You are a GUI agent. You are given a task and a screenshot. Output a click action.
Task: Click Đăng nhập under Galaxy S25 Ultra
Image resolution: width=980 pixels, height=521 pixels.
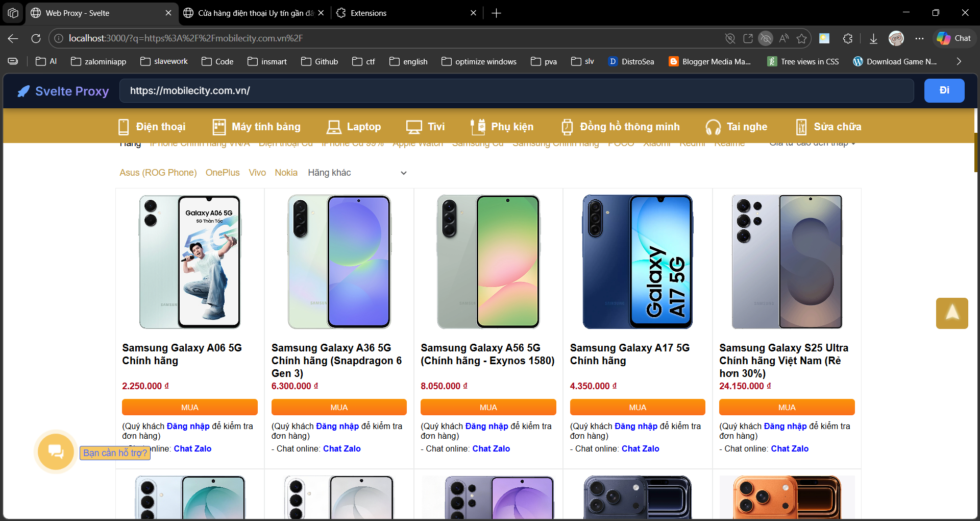click(x=785, y=426)
